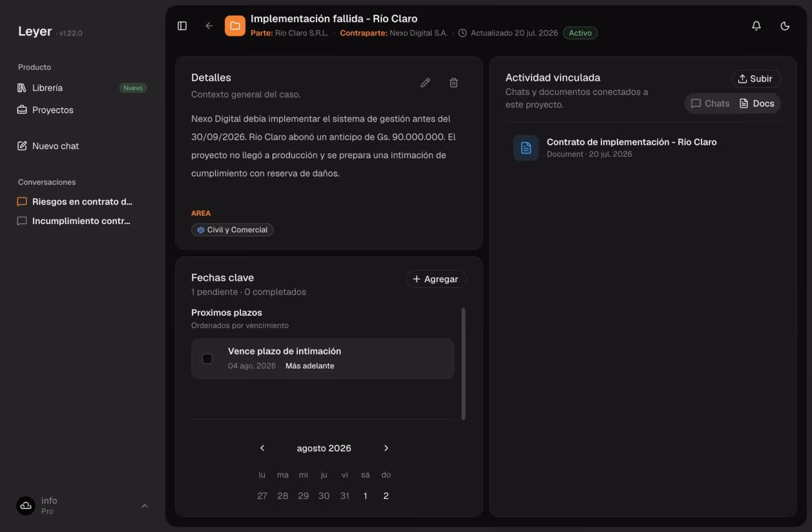
Task: Click the Nuevo chat compose icon
Action: [22, 146]
